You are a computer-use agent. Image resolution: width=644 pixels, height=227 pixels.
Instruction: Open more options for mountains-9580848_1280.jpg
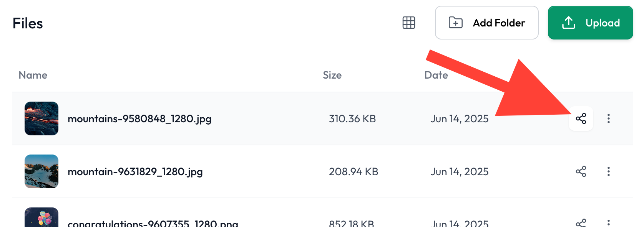click(609, 118)
